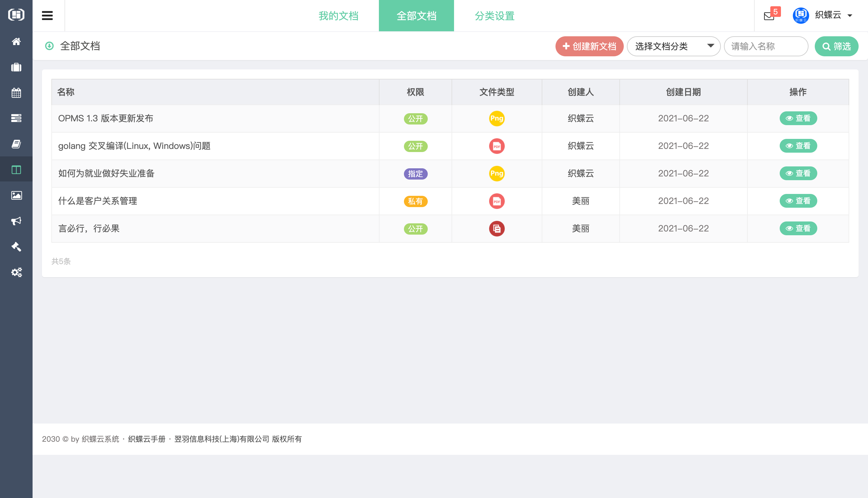Click the 请输入名称 input field
This screenshot has width=868, height=498.
(x=765, y=46)
